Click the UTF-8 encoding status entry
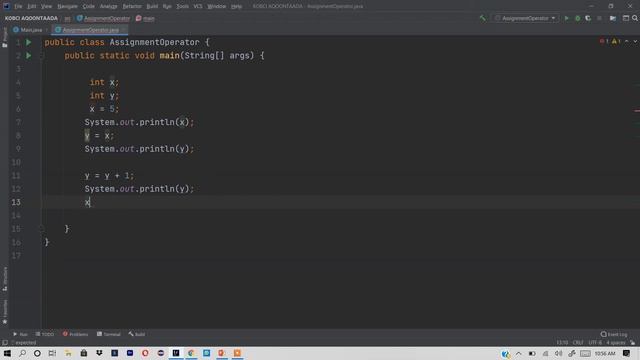This screenshot has height=360, width=640. click(x=595, y=343)
